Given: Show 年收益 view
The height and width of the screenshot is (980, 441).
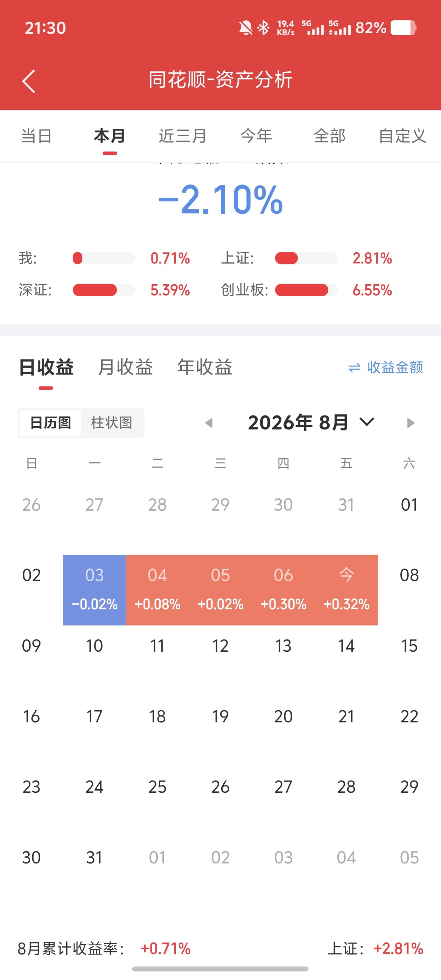Looking at the screenshot, I should (x=205, y=367).
